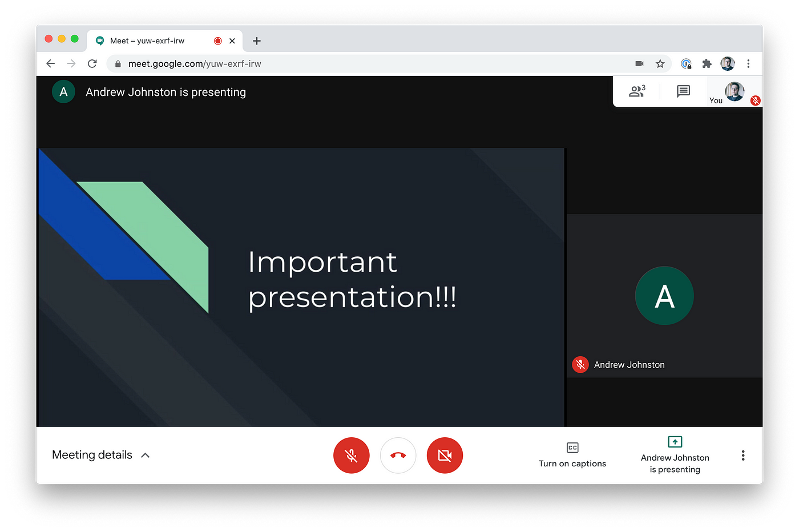Reload the current page

pos(92,63)
